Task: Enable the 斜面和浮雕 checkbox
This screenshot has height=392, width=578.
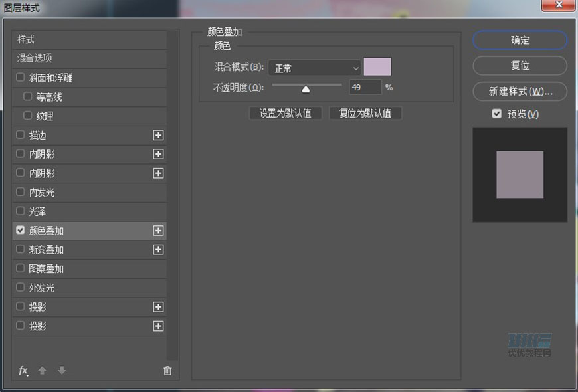Action: pyautogui.click(x=21, y=78)
